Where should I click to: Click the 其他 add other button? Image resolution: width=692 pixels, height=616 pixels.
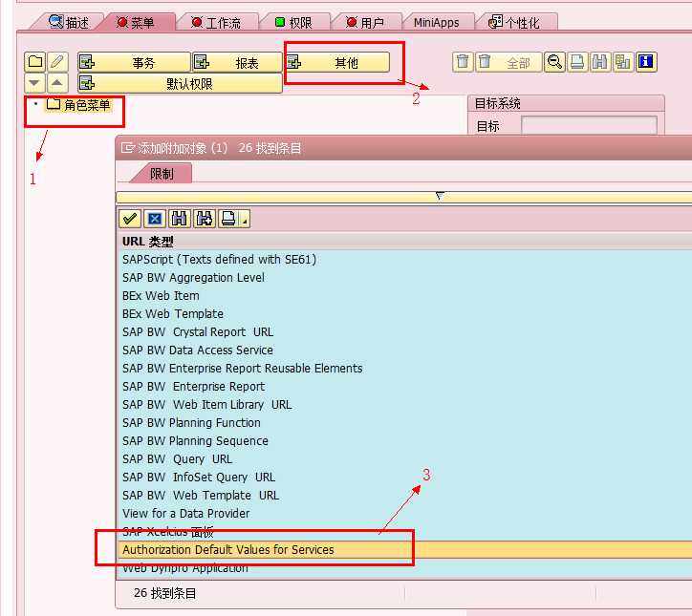pos(337,62)
